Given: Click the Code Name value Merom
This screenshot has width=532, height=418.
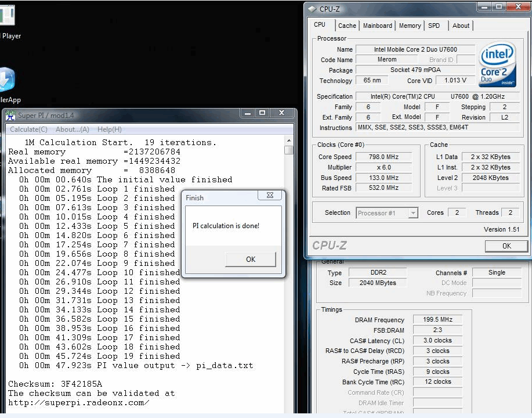Looking at the screenshot, I should [x=387, y=59].
